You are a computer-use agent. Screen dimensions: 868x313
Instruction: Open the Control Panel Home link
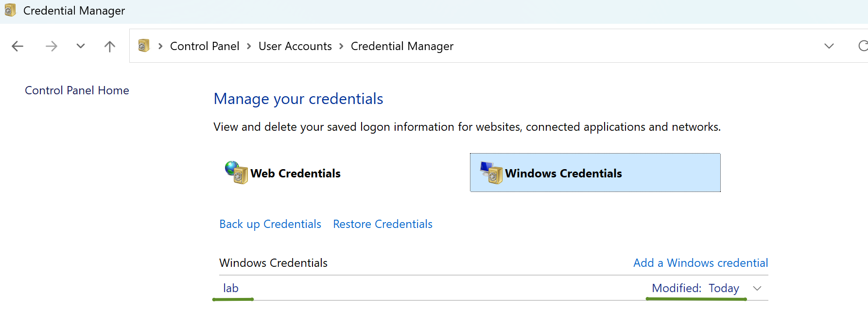pos(77,90)
